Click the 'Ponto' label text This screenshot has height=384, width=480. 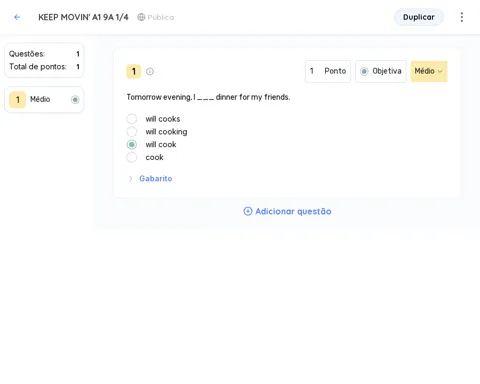point(335,71)
